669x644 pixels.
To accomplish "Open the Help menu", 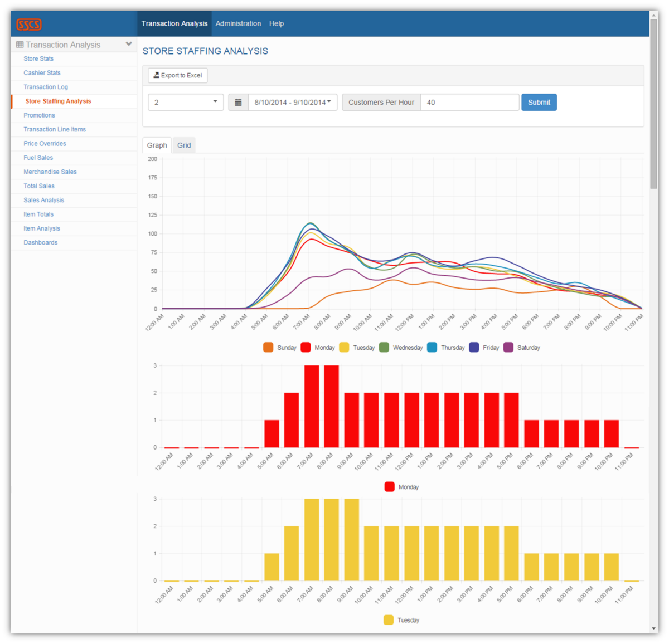I will click(x=277, y=23).
